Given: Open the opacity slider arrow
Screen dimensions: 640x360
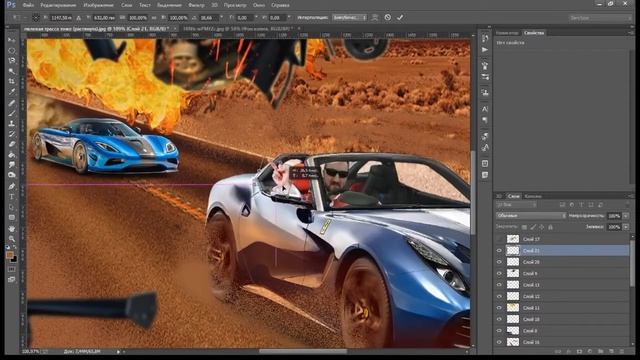Looking at the screenshot, I should [626, 216].
